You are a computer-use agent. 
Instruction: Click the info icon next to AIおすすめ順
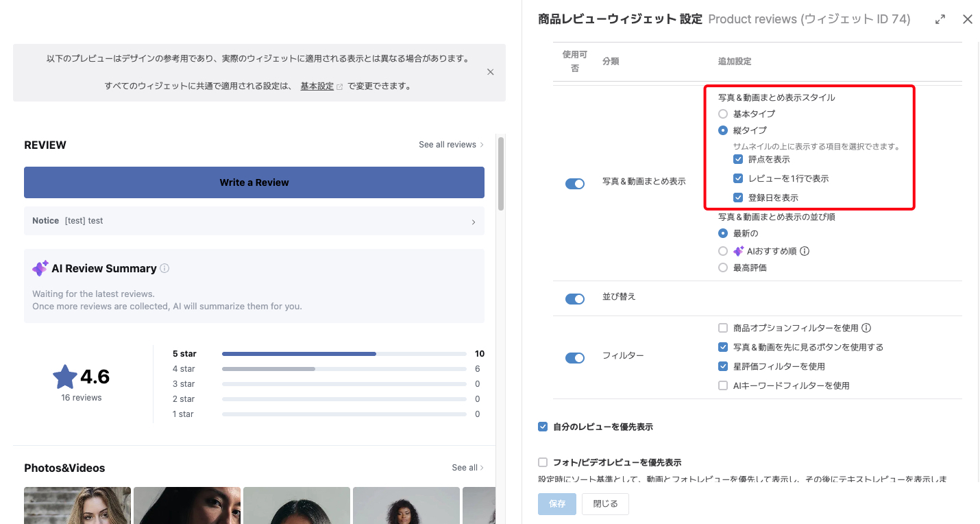pyautogui.click(x=805, y=251)
